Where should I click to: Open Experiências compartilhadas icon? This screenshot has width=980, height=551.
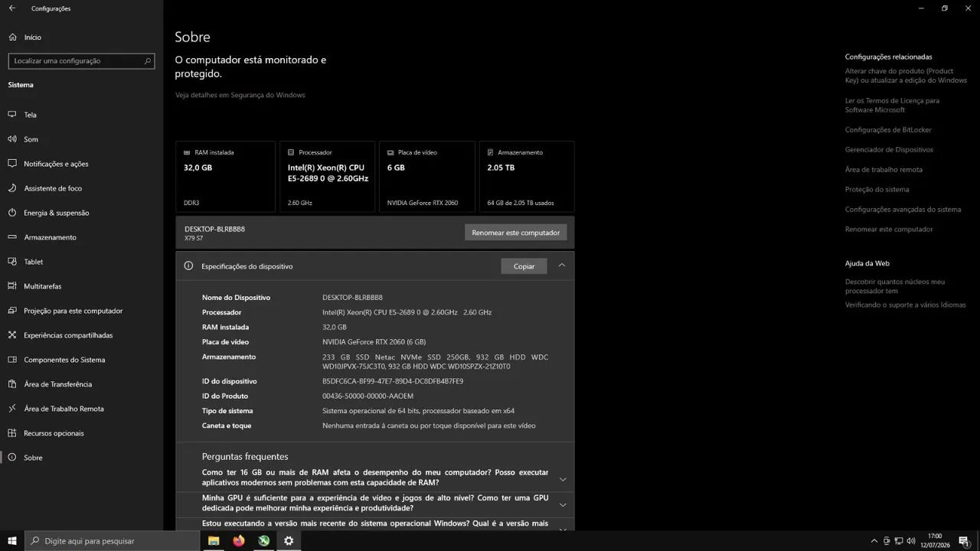coord(11,335)
